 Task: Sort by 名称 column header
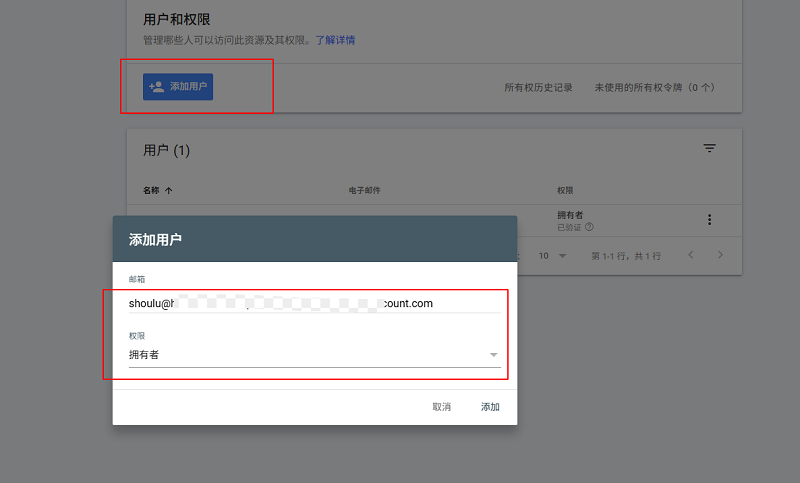[x=158, y=190]
